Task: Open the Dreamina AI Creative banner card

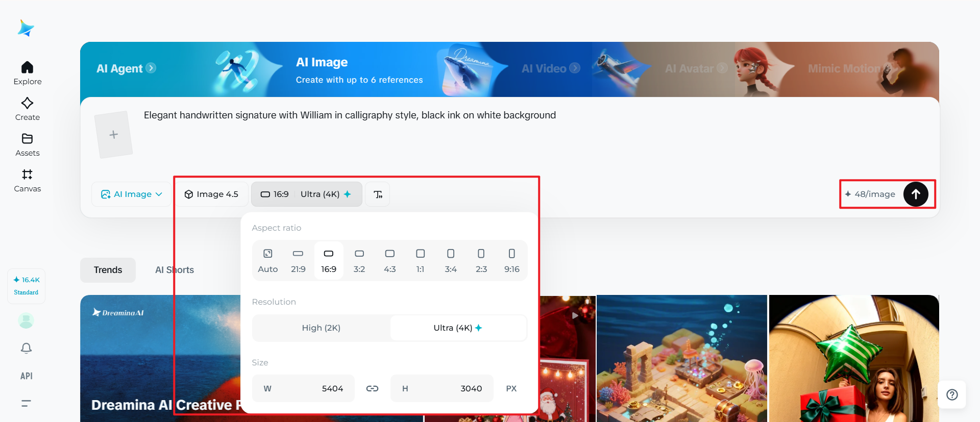Action: click(x=160, y=358)
